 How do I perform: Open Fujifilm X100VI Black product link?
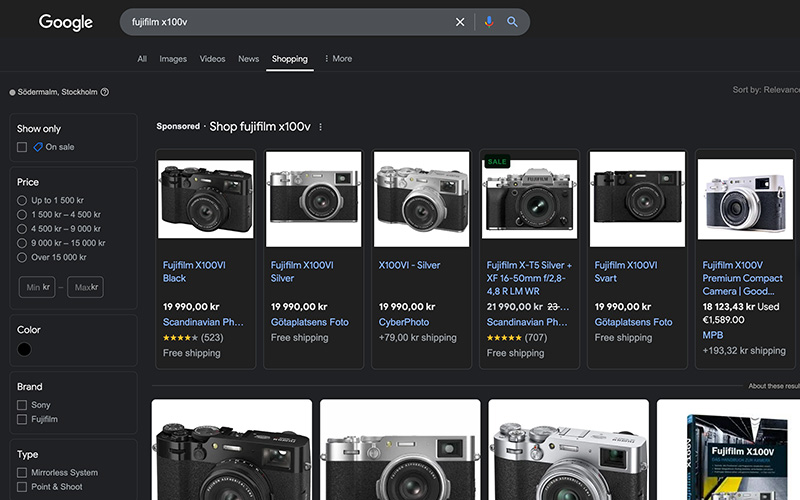click(x=194, y=271)
